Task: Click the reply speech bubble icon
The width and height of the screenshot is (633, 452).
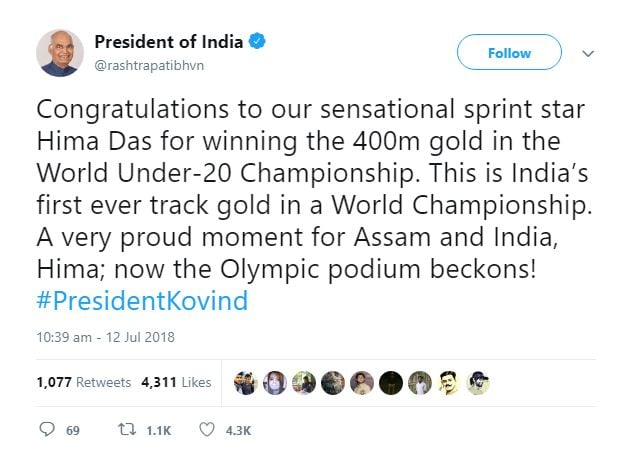Action: [45, 430]
